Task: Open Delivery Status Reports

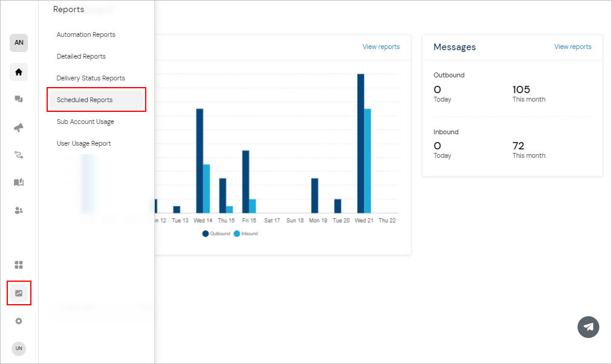Action: [x=91, y=78]
